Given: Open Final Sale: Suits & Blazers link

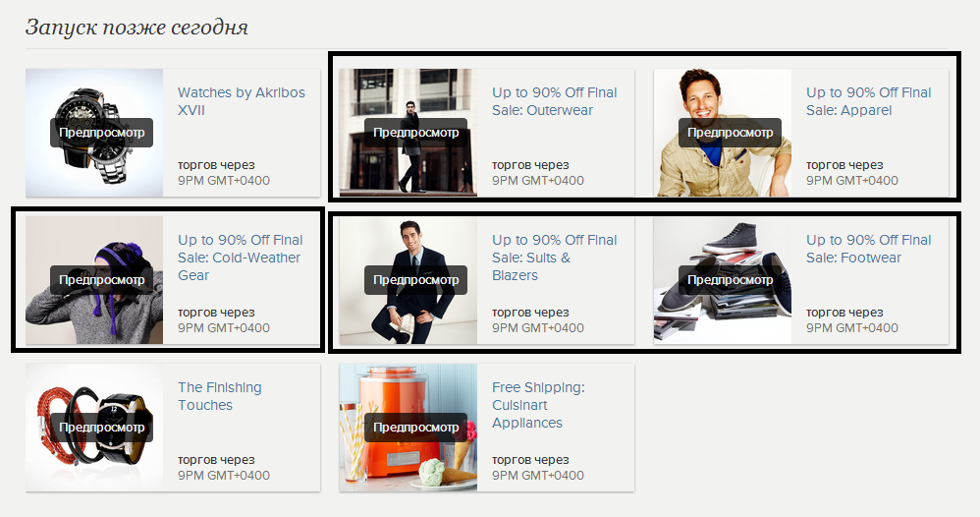Looking at the screenshot, I should 554,258.
